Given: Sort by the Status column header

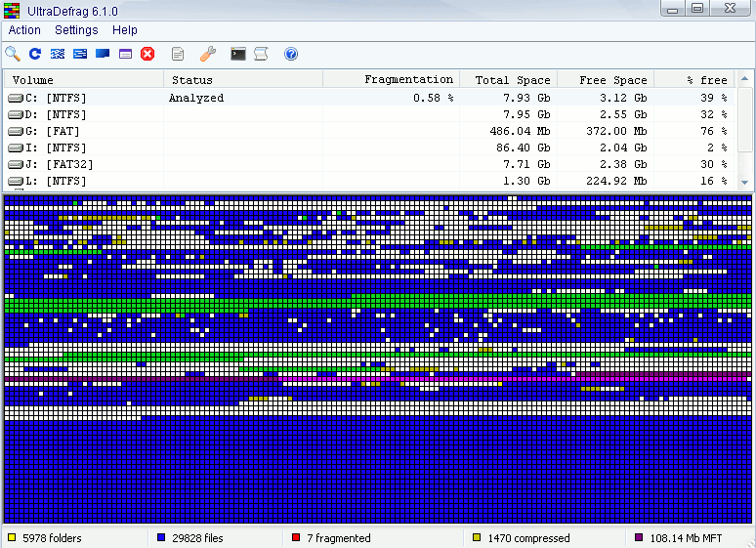Looking at the screenshot, I should [x=243, y=79].
